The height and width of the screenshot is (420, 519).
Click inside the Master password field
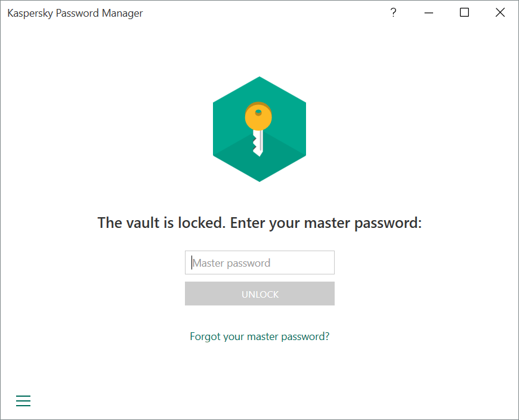[x=259, y=262]
